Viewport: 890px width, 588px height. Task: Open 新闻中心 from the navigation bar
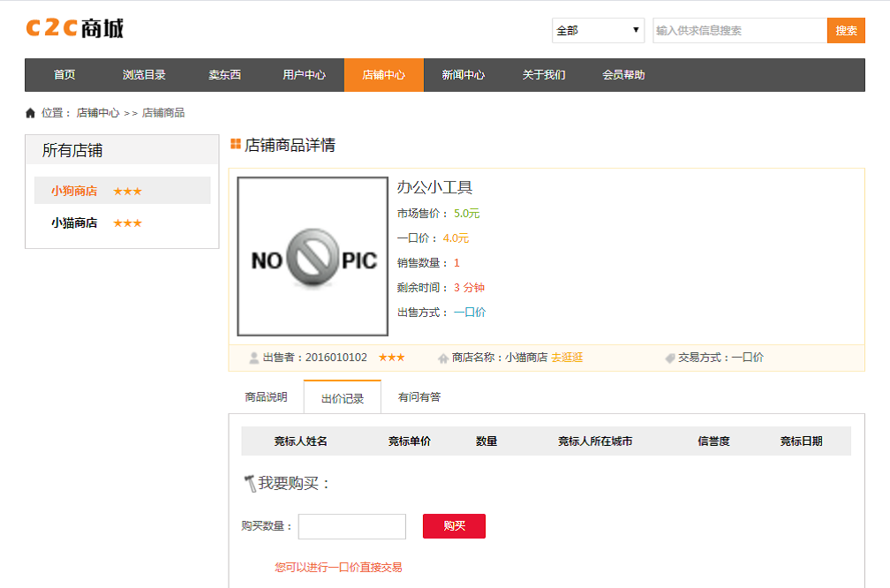462,74
